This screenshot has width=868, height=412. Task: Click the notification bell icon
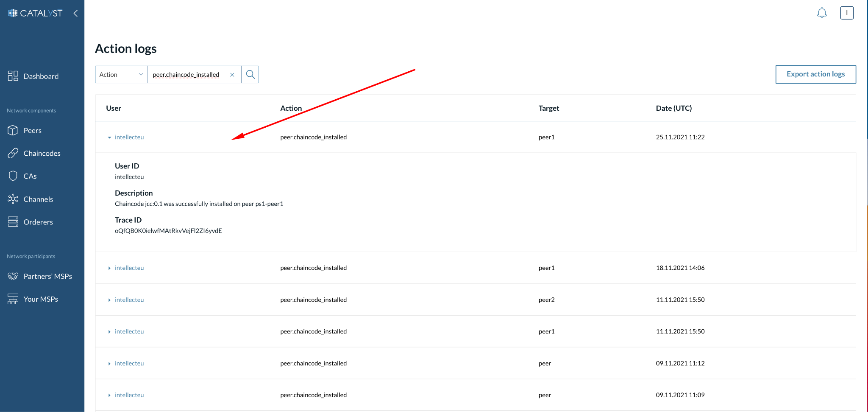tap(821, 13)
